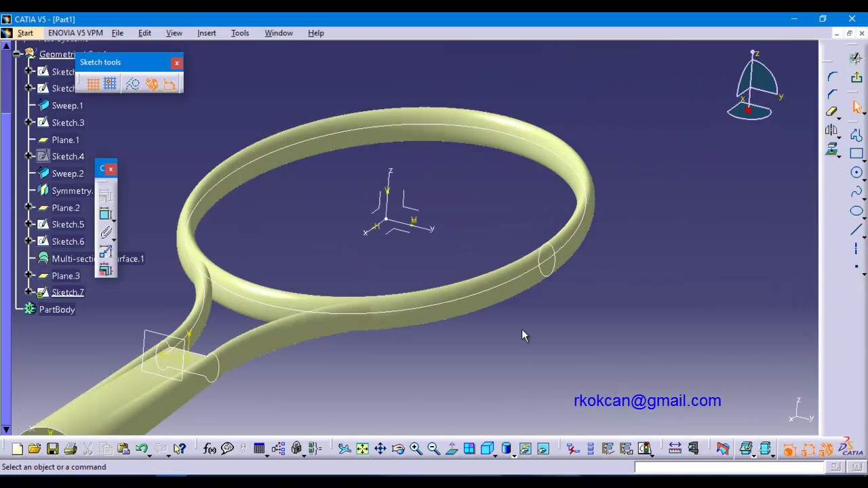The height and width of the screenshot is (488, 868).
Task: Undo the last action
Action: pos(141,449)
